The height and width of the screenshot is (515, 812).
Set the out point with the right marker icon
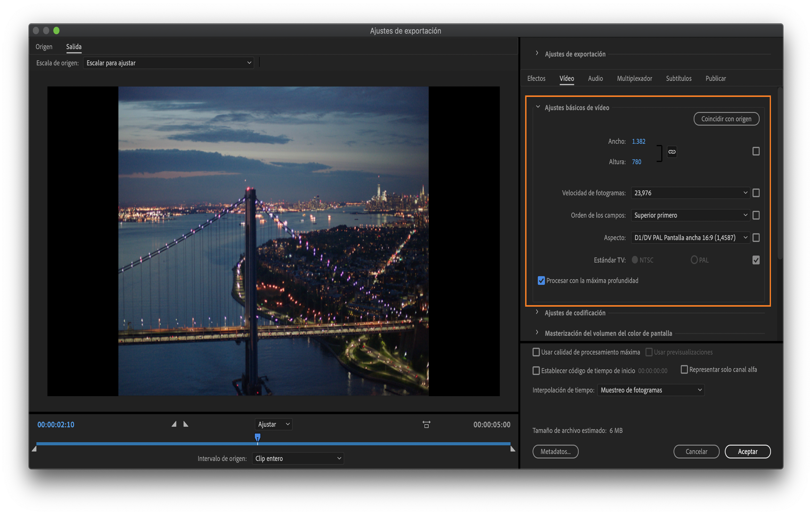[186, 424]
